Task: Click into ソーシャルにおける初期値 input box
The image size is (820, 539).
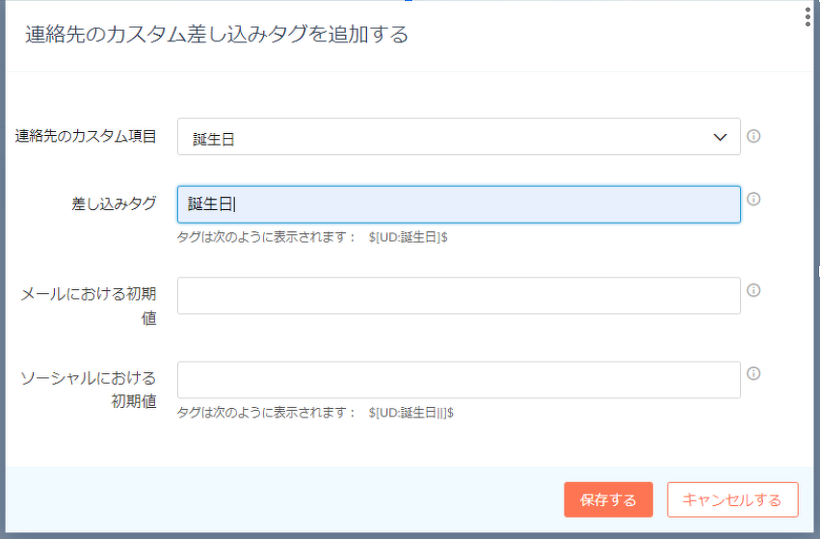Action: click(x=458, y=380)
